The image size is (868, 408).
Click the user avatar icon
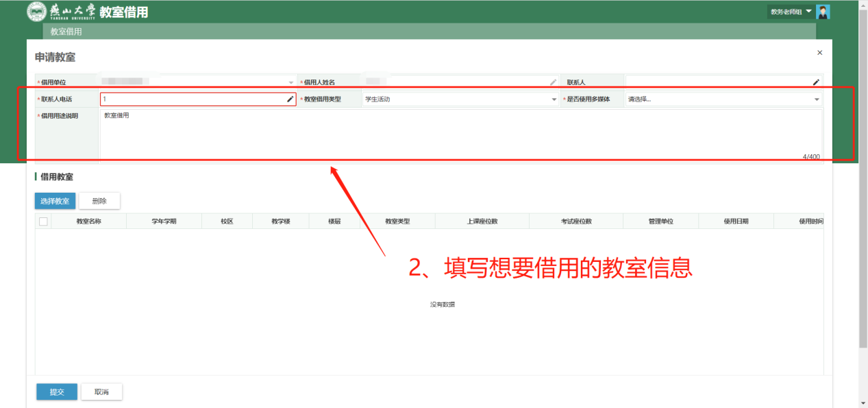pos(823,12)
